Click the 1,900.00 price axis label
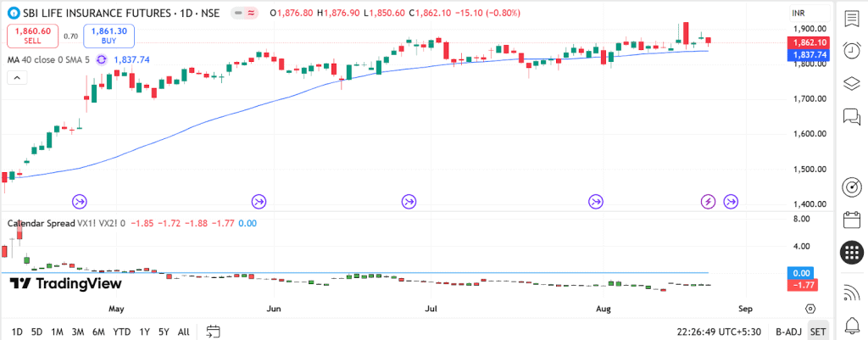 (810, 28)
